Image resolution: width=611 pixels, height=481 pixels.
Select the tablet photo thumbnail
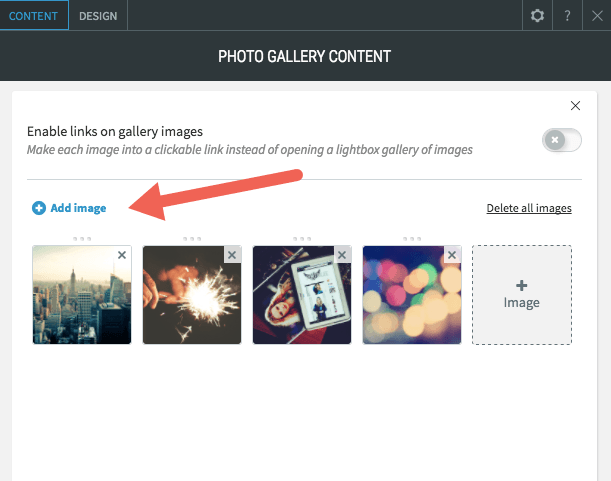pos(302,295)
